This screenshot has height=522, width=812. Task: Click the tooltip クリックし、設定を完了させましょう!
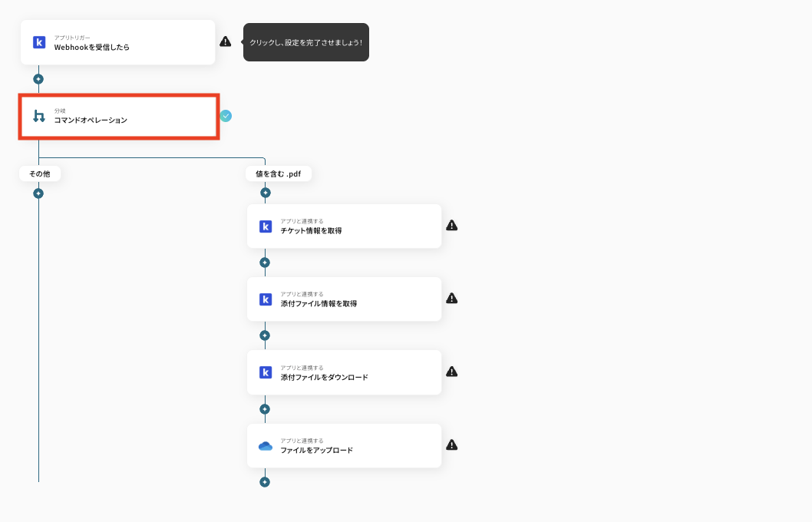306,42
